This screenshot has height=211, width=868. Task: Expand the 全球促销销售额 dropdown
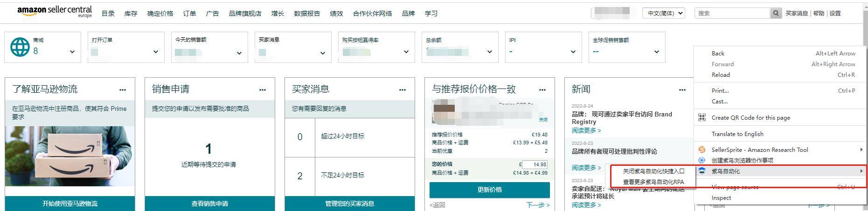pos(657,52)
